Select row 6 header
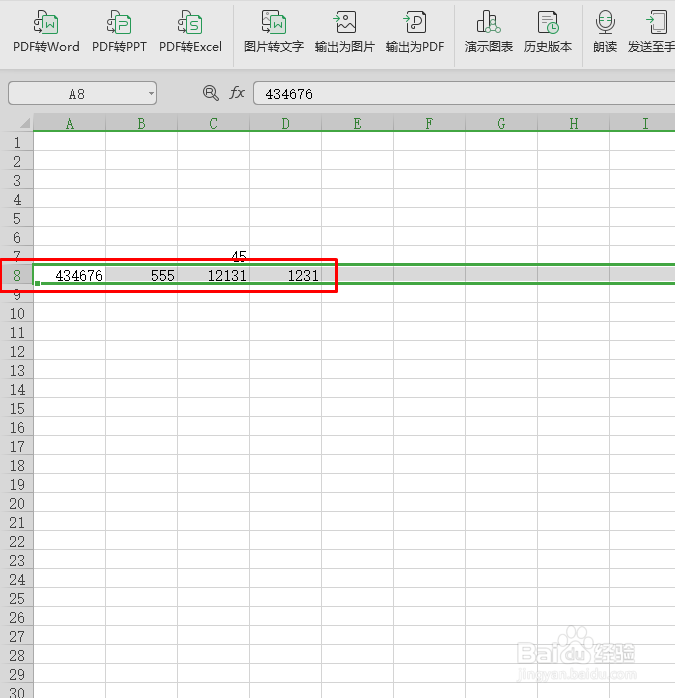 [x=17, y=237]
